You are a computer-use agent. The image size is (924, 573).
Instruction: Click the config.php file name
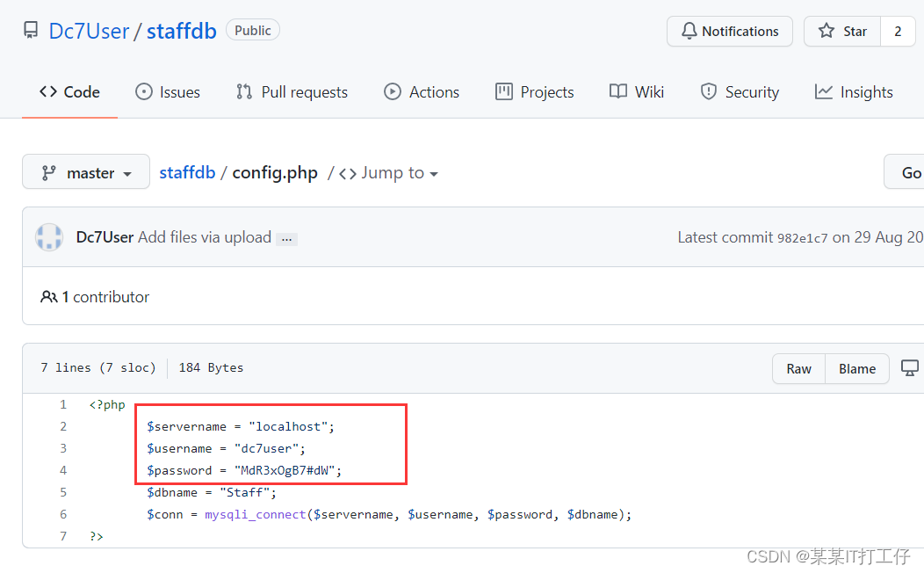(275, 173)
